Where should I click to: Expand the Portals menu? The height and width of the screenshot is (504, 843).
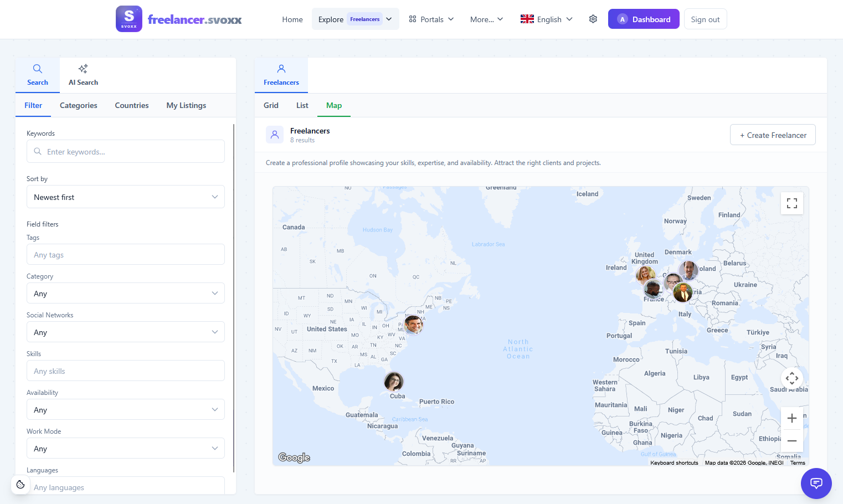pyautogui.click(x=431, y=19)
